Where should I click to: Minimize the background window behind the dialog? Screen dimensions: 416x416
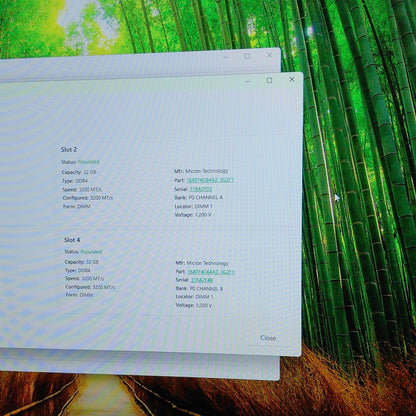click(226, 57)
